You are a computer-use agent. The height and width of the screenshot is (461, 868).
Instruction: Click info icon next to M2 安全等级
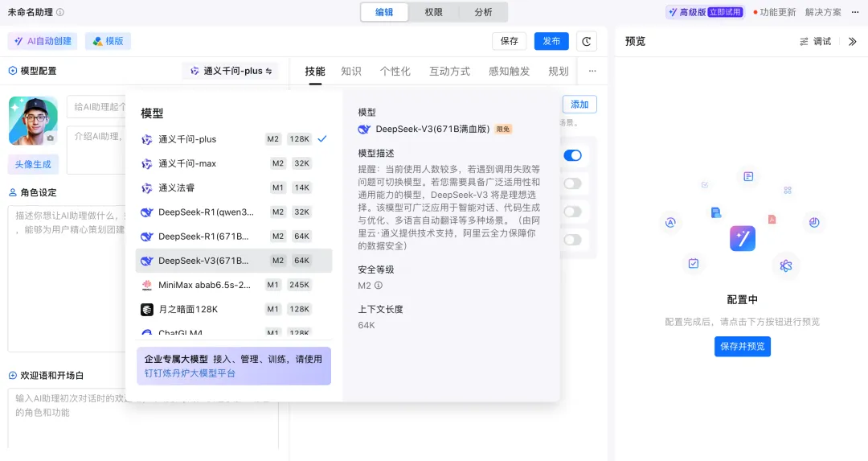[x=379, y=286]
